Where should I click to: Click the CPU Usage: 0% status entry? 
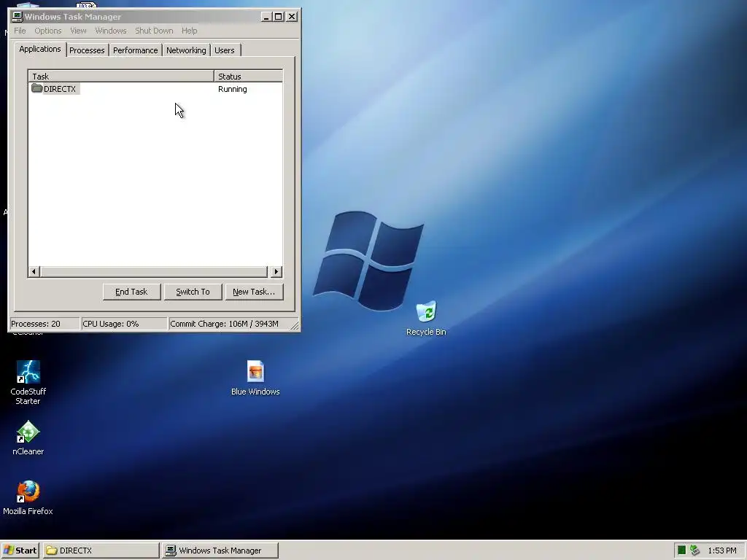(124, 324)
